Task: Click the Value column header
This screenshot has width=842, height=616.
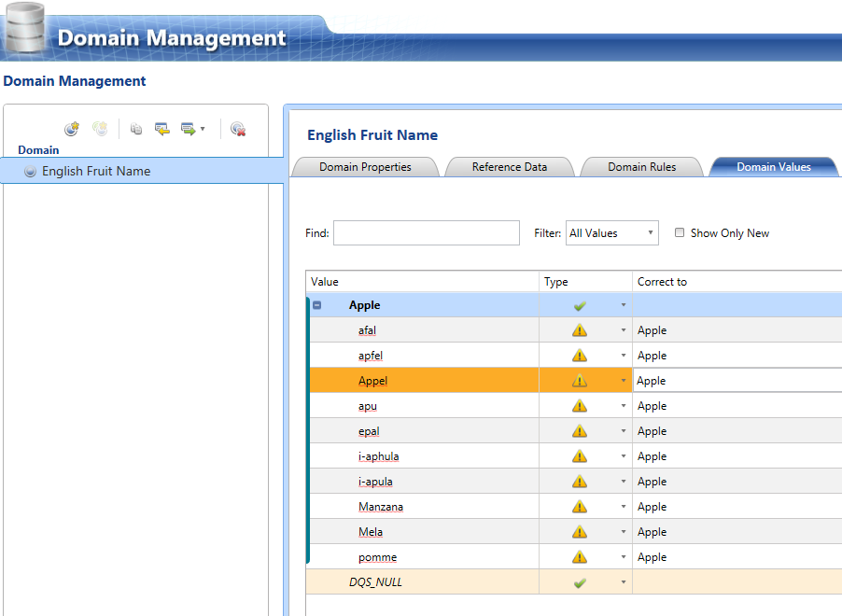Action: pos(423,282)
